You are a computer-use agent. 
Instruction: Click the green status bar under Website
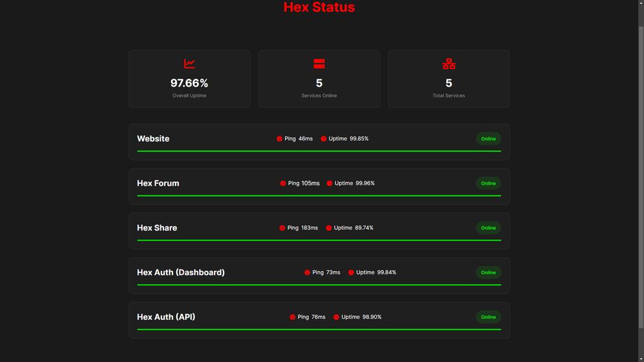click(319, 151)
